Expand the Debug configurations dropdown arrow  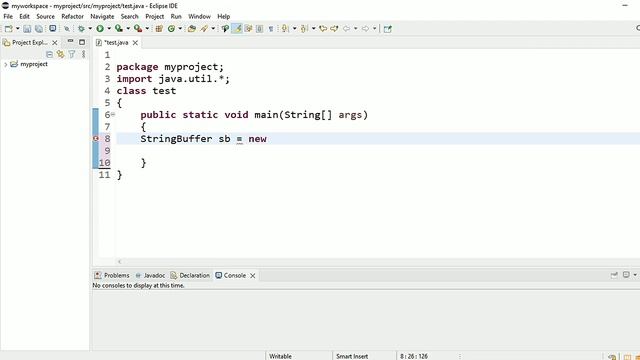click(90, 29)
